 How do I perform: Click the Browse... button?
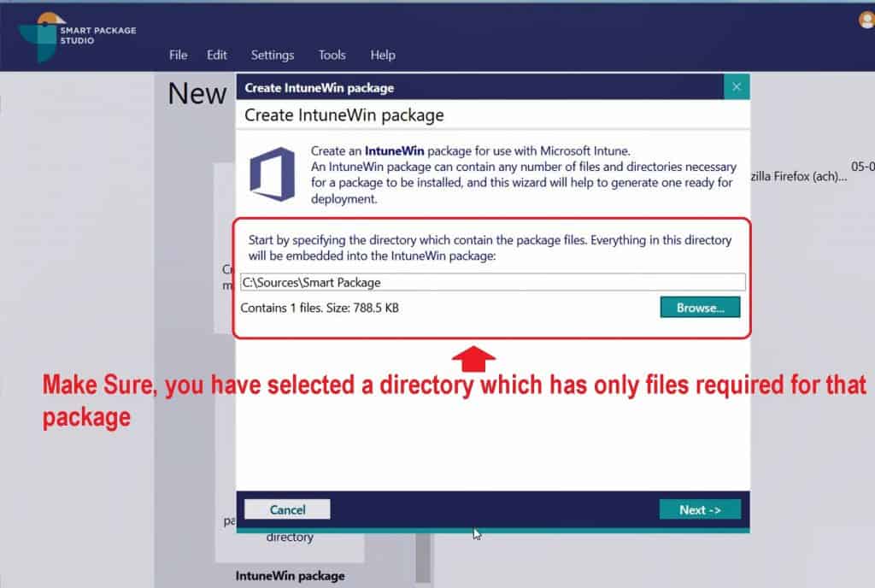pos(701,308)
